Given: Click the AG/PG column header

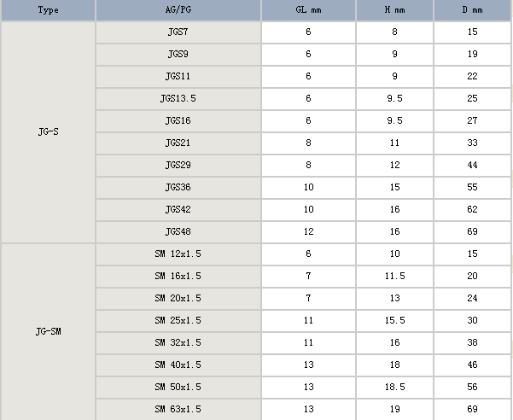Looking at the screenshot, I should 178,10.
